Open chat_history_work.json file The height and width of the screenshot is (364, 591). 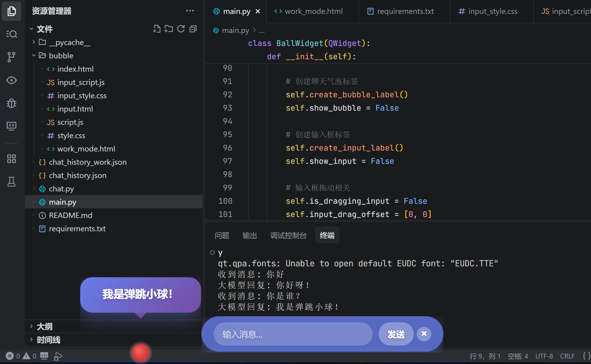[x=114, y=162]
